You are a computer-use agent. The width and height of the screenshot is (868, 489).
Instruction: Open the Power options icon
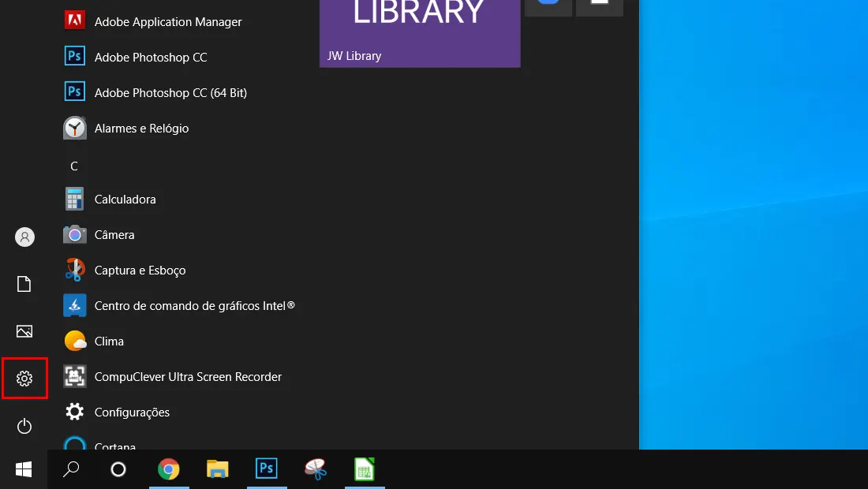[x=24, y=426]
